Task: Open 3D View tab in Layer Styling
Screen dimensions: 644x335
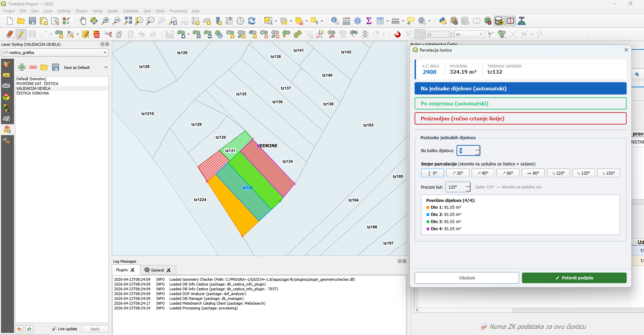Action: (x=6, y=97)
